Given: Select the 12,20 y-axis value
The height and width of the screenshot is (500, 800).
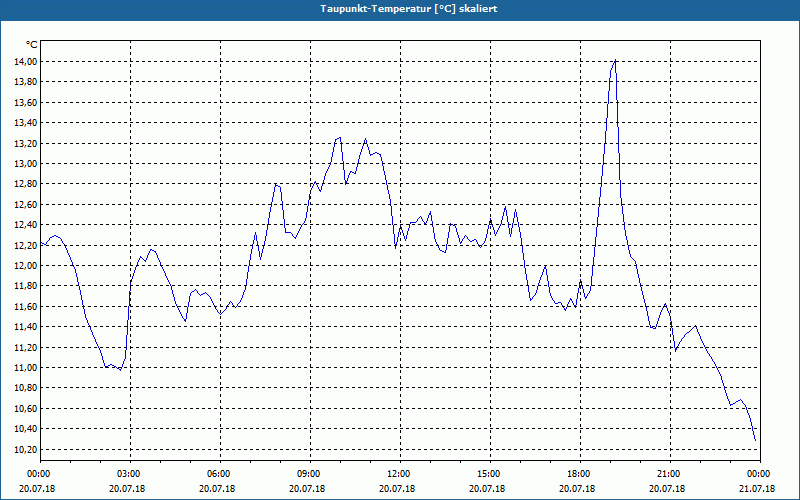Looking at the screenshot, I should [27, 245].
